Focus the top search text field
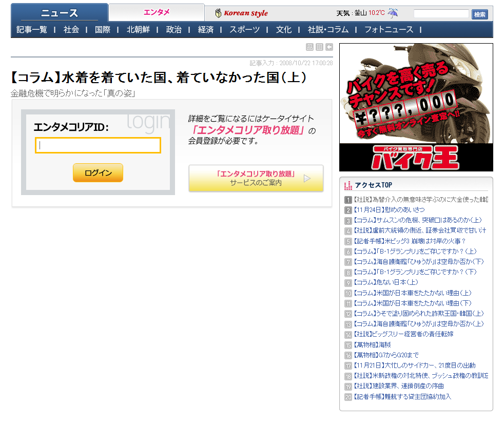 (441, 13)
